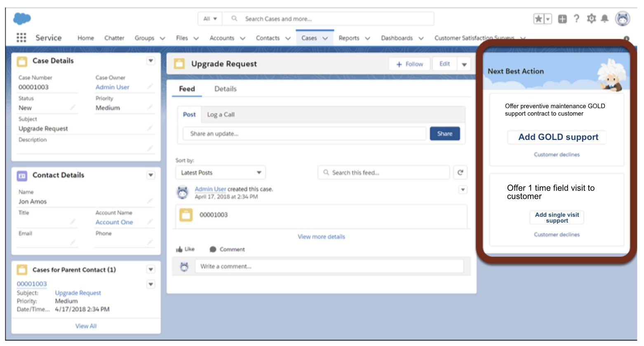Click the Share an update field
644x346 pixels.
coord(304,134)
